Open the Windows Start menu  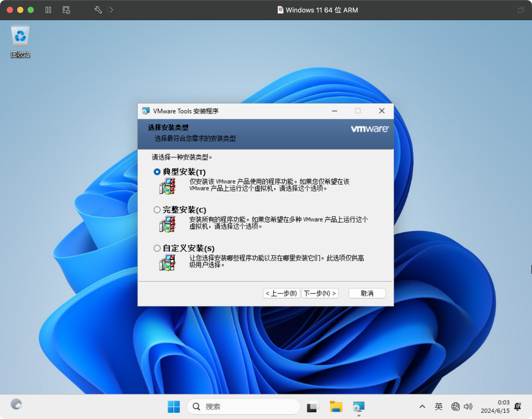pos(174,407)
